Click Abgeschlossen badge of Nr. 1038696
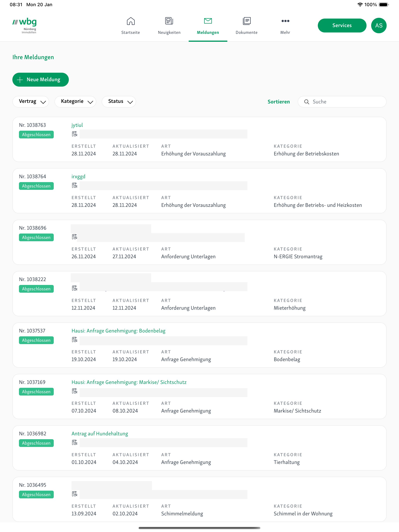 36,237
